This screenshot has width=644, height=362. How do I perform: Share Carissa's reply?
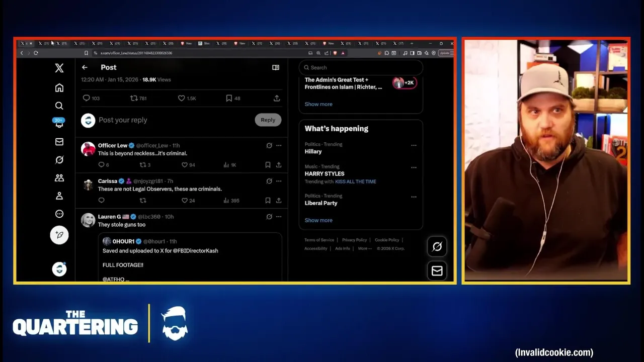pos(279,200)
